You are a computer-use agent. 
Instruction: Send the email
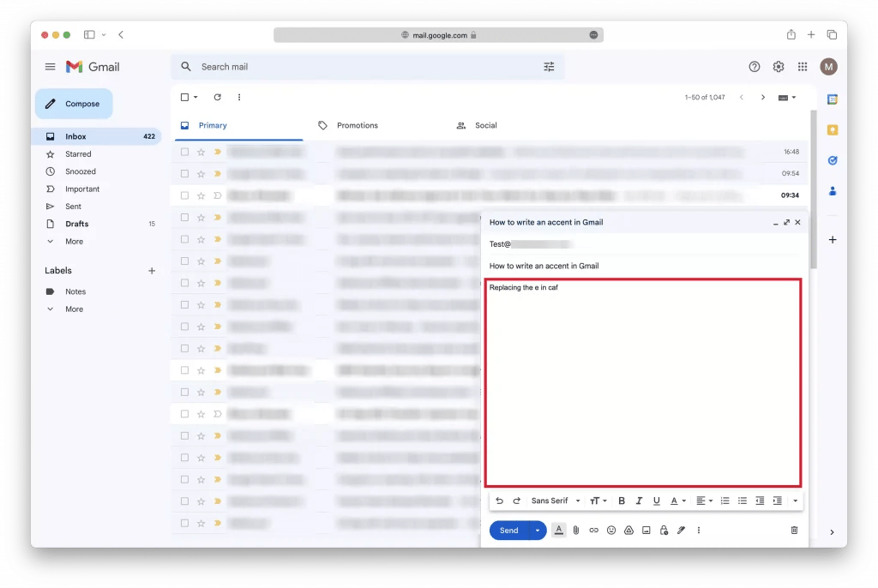pos(509,530)
